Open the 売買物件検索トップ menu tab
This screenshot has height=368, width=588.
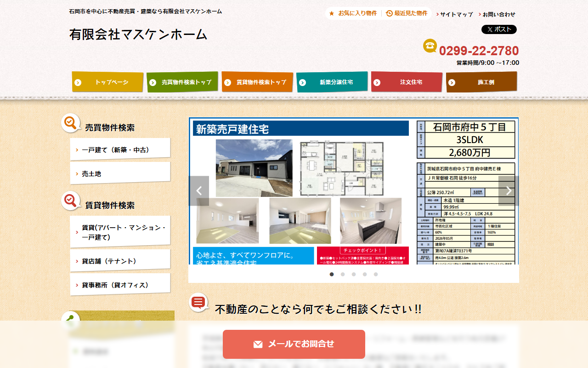(x=183, y=82)
